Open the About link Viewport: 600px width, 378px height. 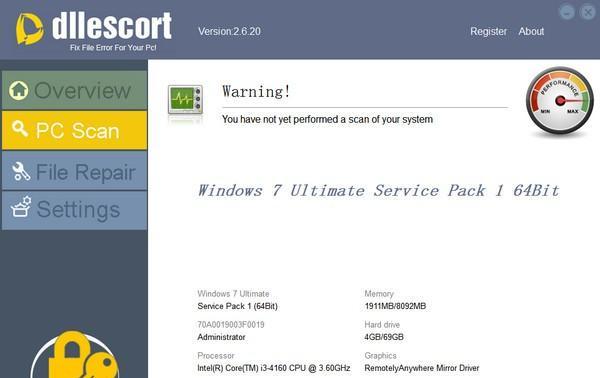coord(531,31)
